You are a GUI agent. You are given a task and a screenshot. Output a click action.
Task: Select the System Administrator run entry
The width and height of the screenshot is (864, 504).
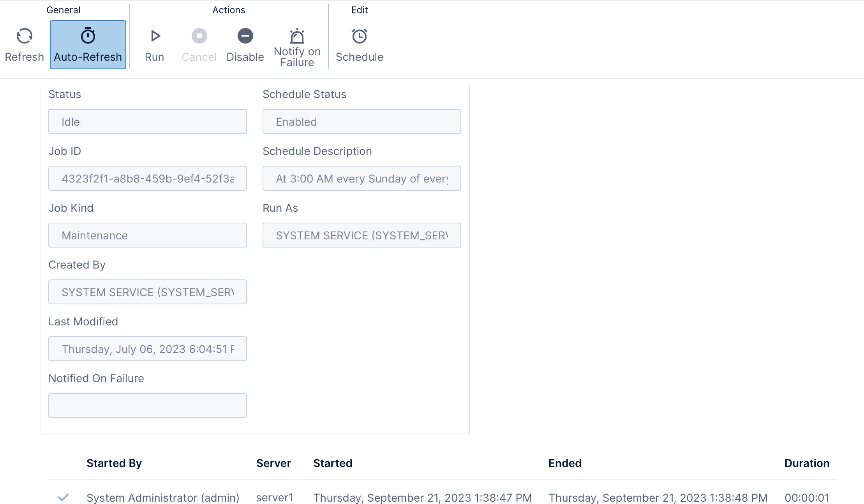pyautogui.click(x=163, y=497)
